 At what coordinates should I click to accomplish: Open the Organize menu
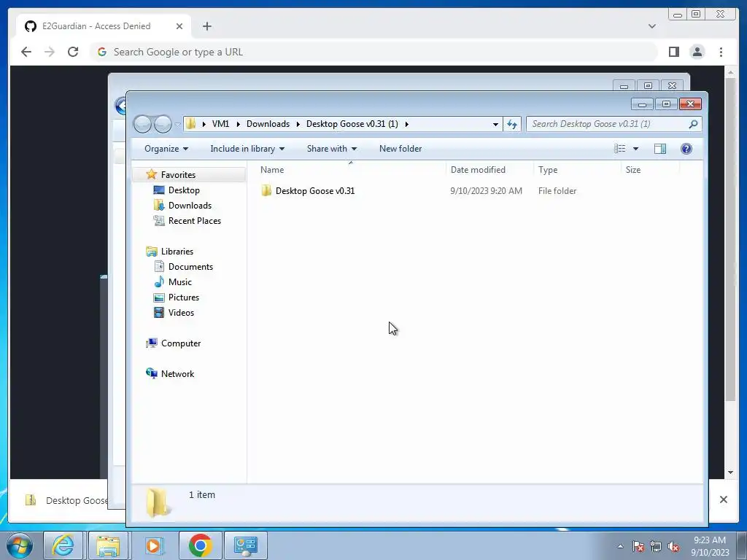click(x=166, y=149)
